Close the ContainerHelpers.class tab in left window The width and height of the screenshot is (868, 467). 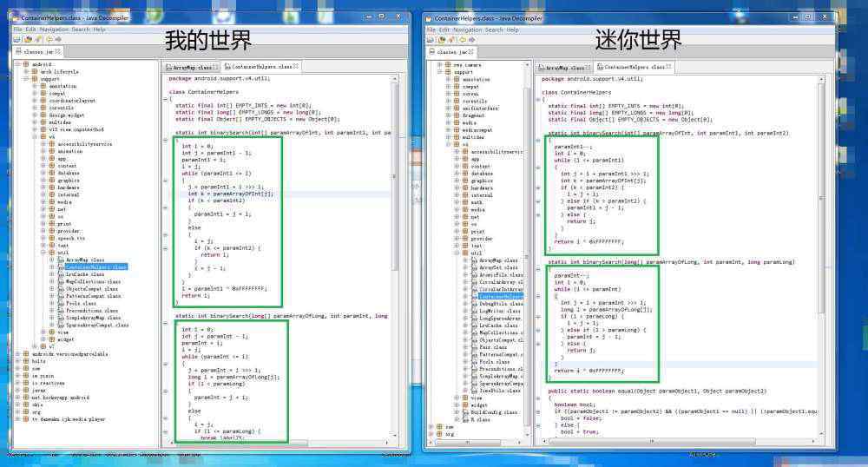click(x=296, y=66)
